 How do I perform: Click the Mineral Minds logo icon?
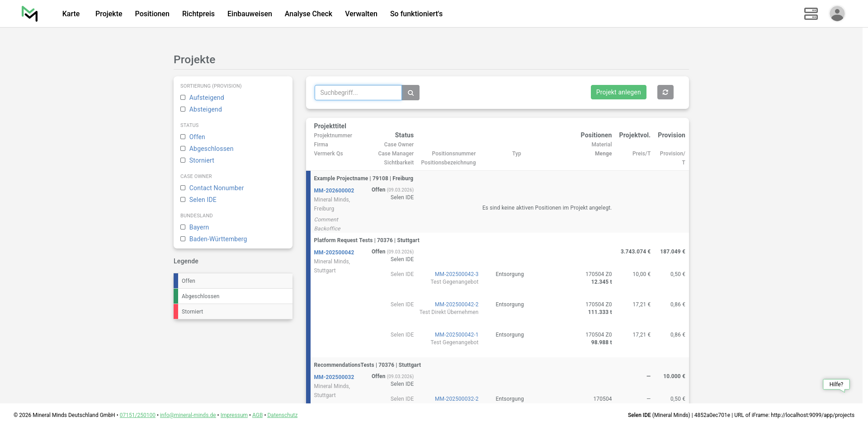click(30, 14)
